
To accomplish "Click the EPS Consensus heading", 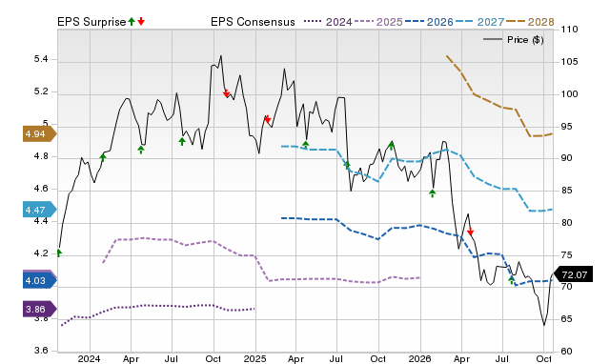I will click(x=253, y=22).
